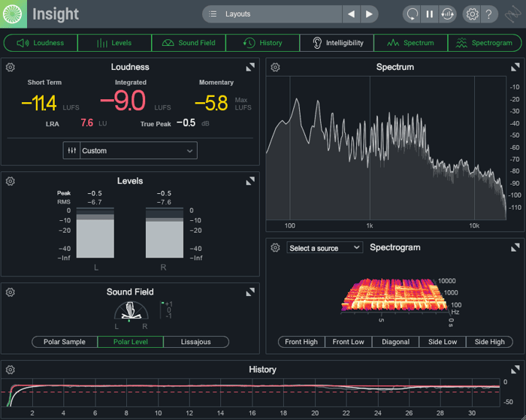Open Loudness panel settings gear
The width and height of the screenshot is (526, 420).
pyautogui.click(x=11, y=67)
